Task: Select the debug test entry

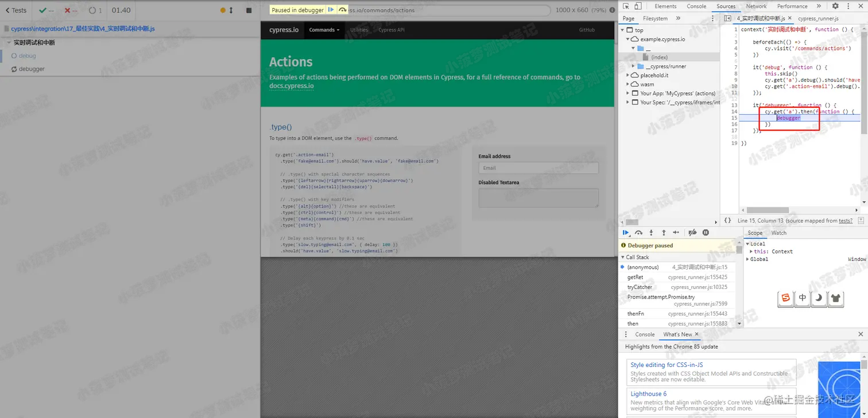Action: 27,56
